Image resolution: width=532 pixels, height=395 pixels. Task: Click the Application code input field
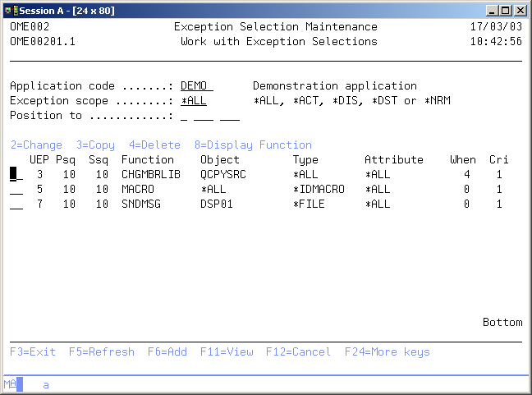coord(197,86)
